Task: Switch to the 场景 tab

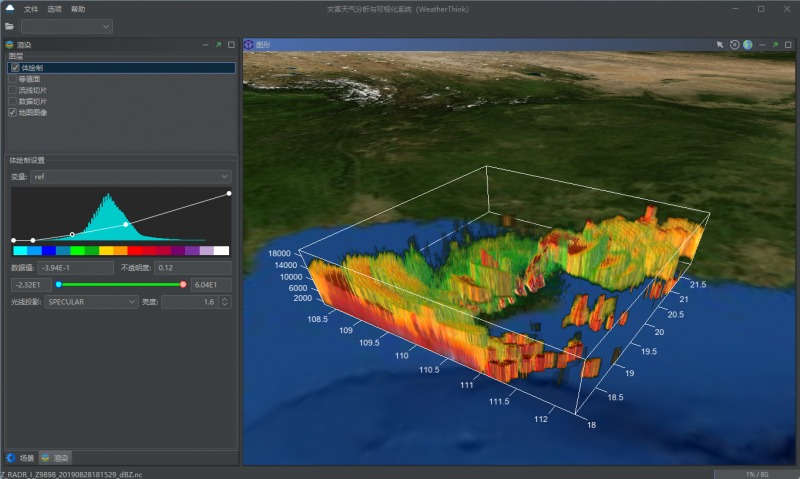Action: click(x=20, y=457)
